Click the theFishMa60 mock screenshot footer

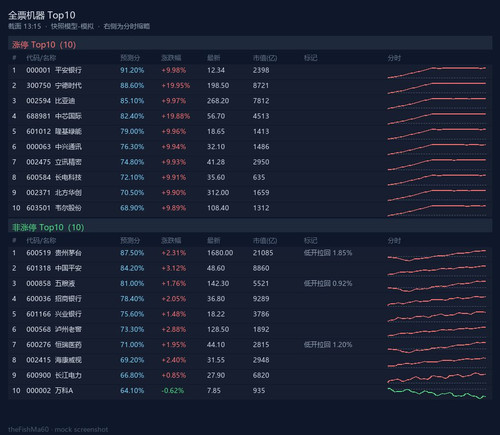pyautogui.click(x=58, y=429)
